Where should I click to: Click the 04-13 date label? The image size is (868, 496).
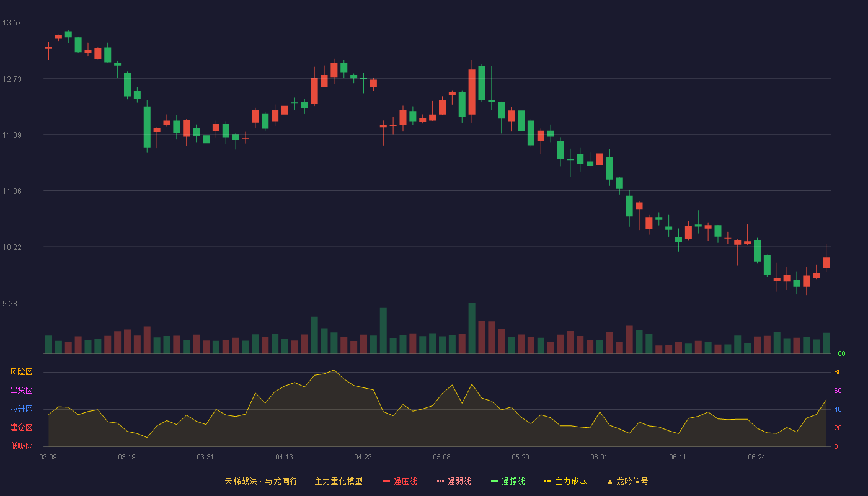[284, 457]
